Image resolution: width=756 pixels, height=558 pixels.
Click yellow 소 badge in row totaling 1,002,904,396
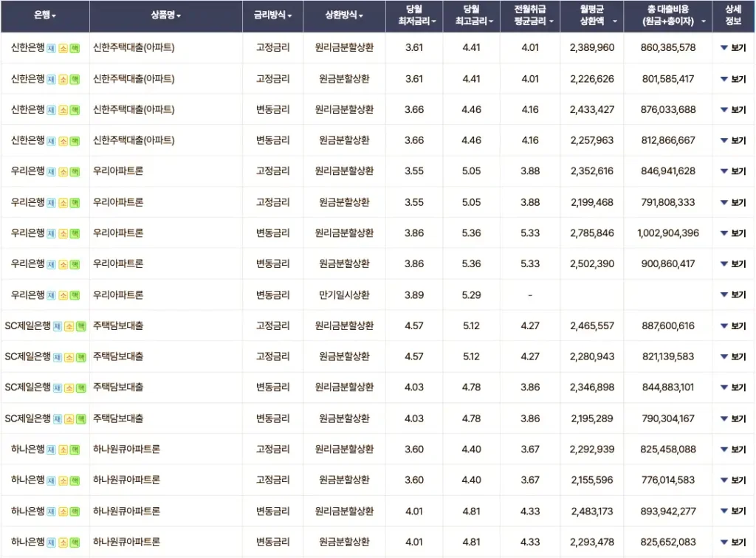point(63,234)
